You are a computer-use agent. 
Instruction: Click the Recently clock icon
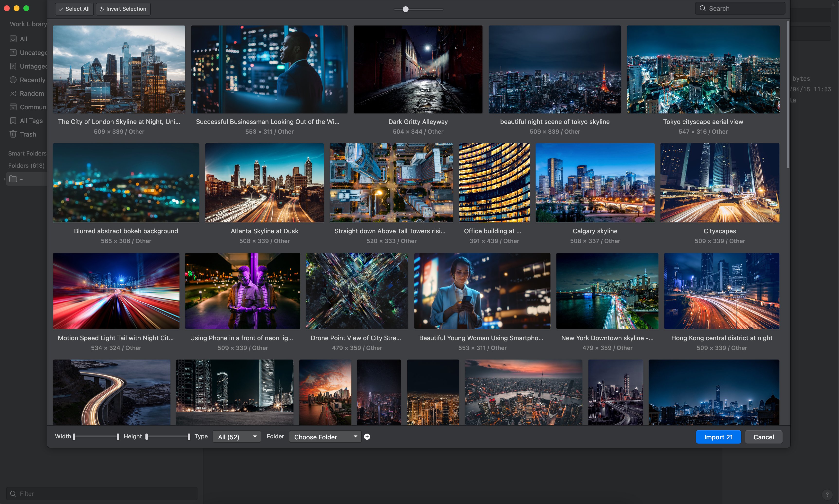coord(13,80)
